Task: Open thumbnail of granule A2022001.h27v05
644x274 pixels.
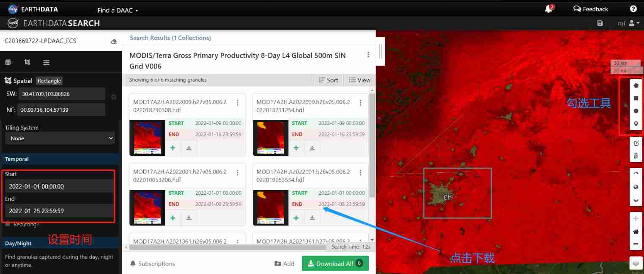Action: pyautogui.click(x=147, y=208)
